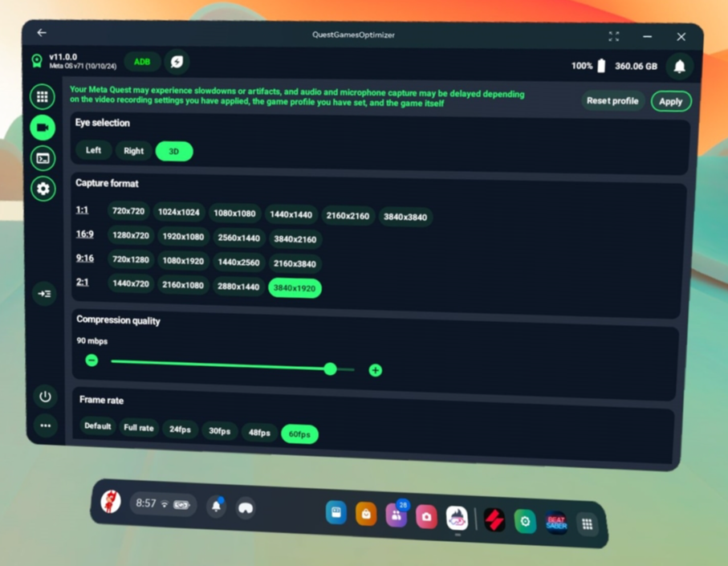Choose 1280x720 capture format
728x566 pixels.
tap(131, 235)
